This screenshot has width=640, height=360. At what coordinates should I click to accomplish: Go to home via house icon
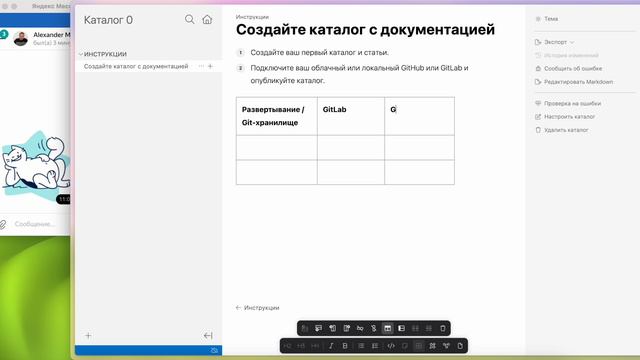pyautogui.click(x=207, y=19)
